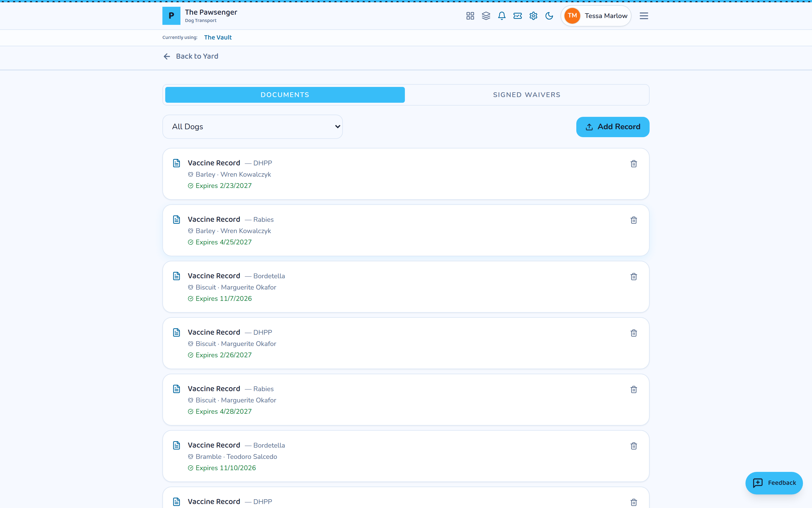Toggle dark mode moon icon
Screen dimensions: 812x508
click(x=549, y=16)
